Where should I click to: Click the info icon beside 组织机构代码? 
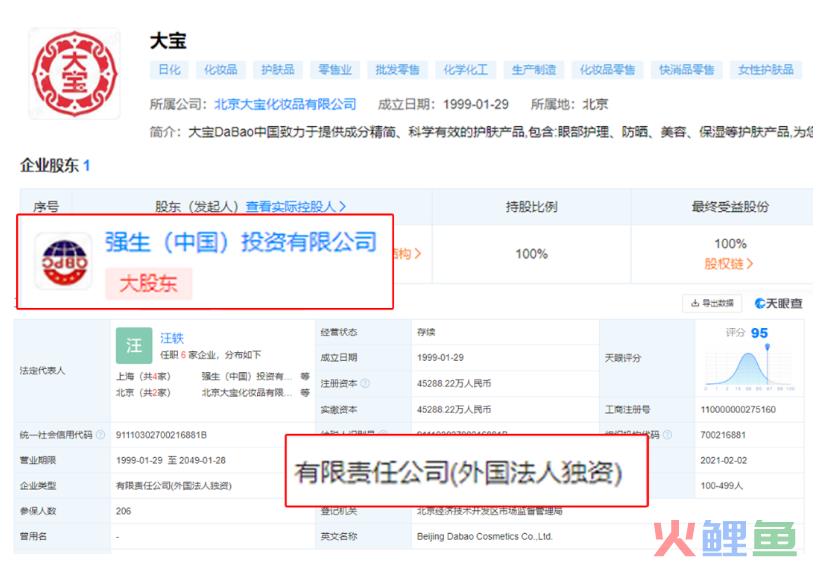(x=667, y=435)
